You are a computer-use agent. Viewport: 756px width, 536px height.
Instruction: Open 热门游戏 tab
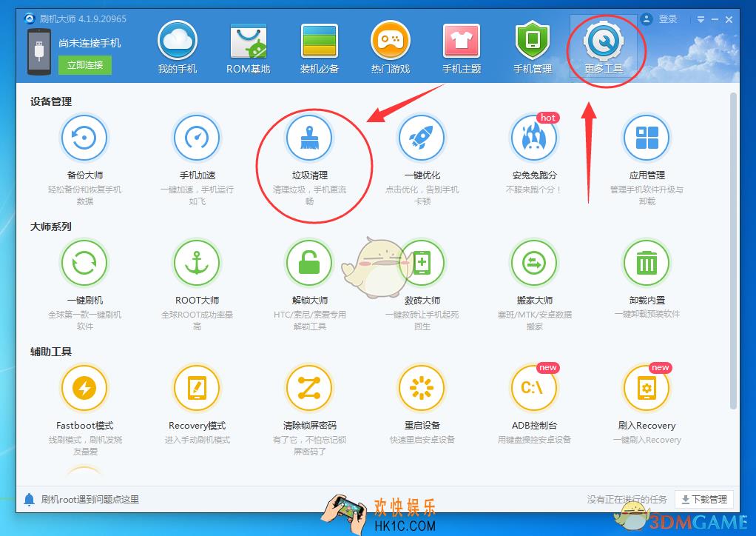click(x=390, y=47)
